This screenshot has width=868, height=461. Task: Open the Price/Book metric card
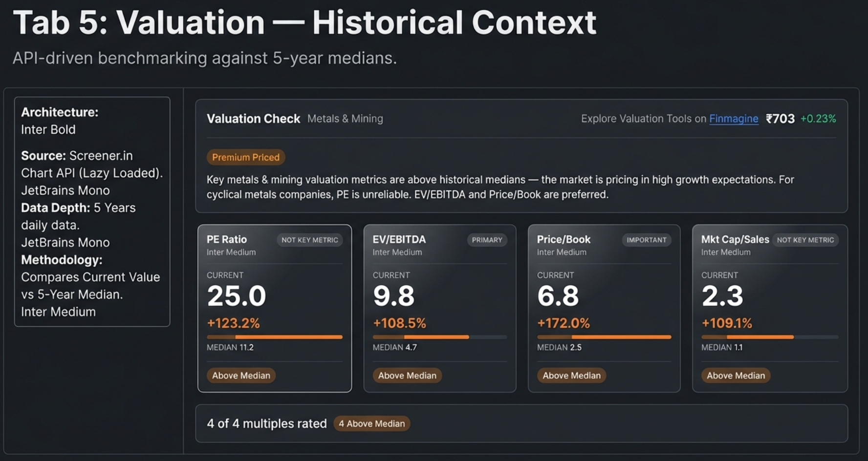coord(603,308)
